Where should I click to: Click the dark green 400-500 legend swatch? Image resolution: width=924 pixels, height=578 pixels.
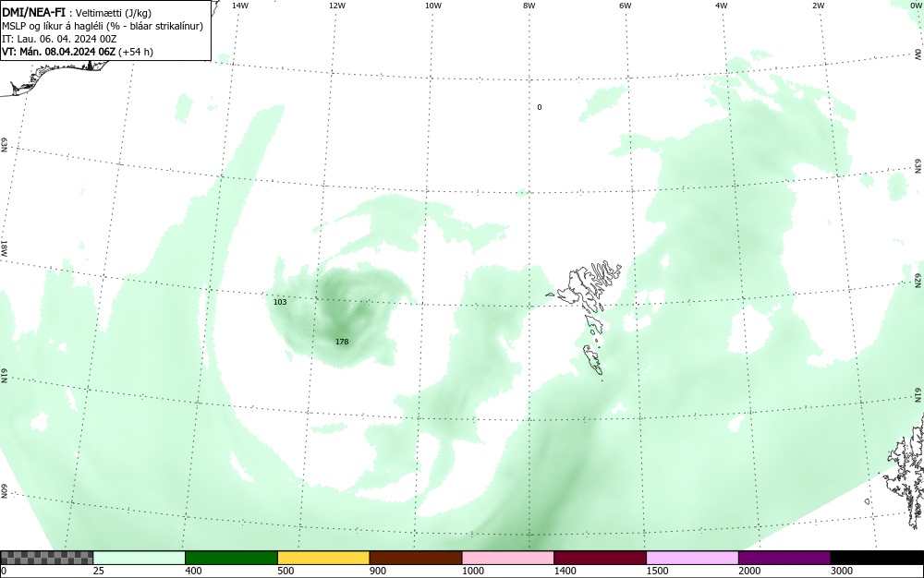(x=231, y=558)
